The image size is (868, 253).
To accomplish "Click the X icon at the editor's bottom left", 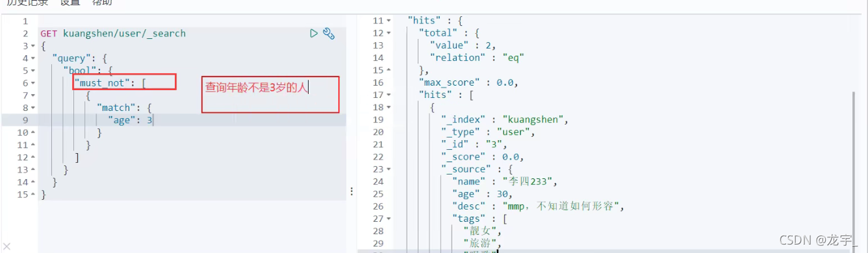I will [6, 246].
